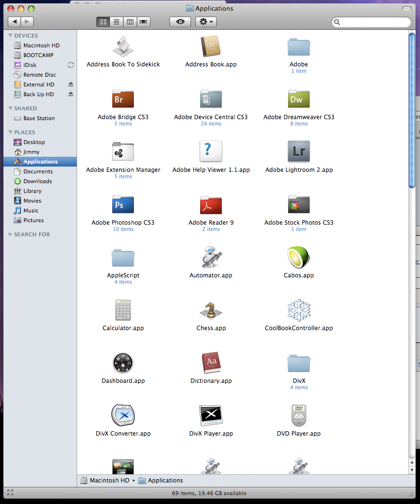Select the Adobe Stock Photos CS3 folder
The width and height of the screenshot is (420, 504).
point(299,204)
